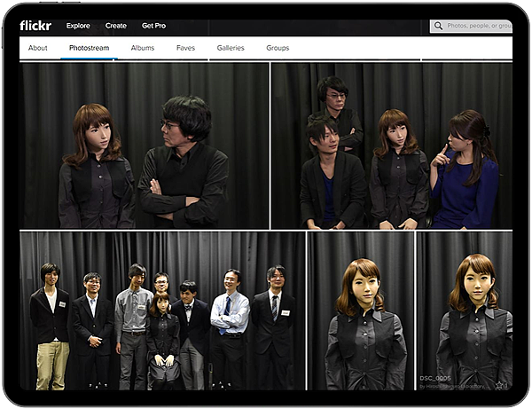
Task: Show the Galleries tab
Action: pyautogui.click(x=231, y=48)
